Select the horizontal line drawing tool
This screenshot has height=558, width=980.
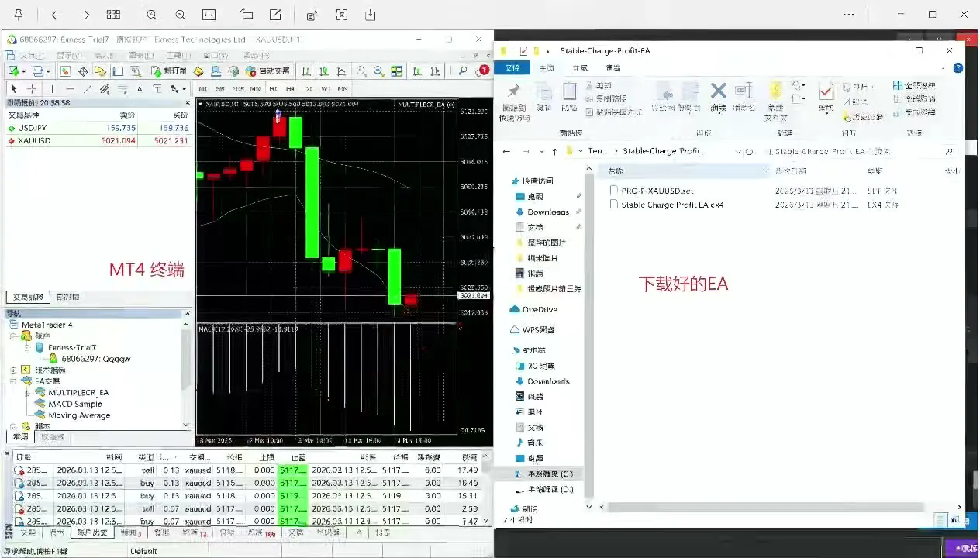point(71,89)
